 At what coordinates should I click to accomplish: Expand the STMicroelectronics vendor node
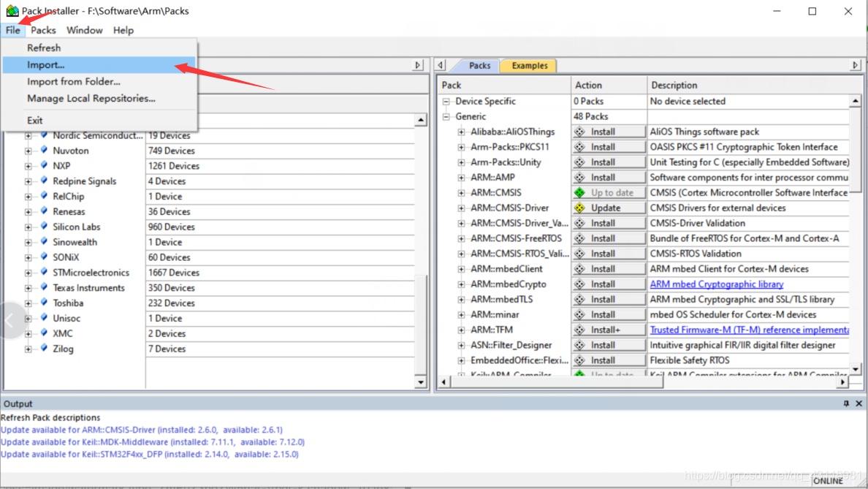(x=28, y=273)
